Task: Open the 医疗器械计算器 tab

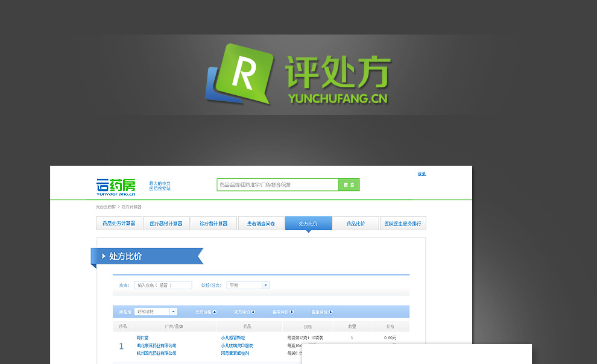Action: click(166, 224)
